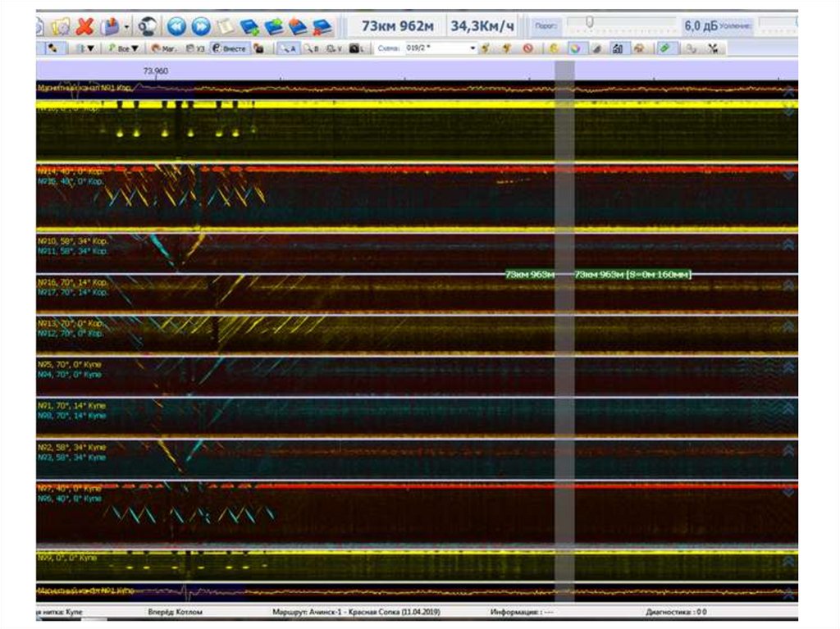Toggle the 'Маг.' magnetic channel view

[x=163, y=48]
